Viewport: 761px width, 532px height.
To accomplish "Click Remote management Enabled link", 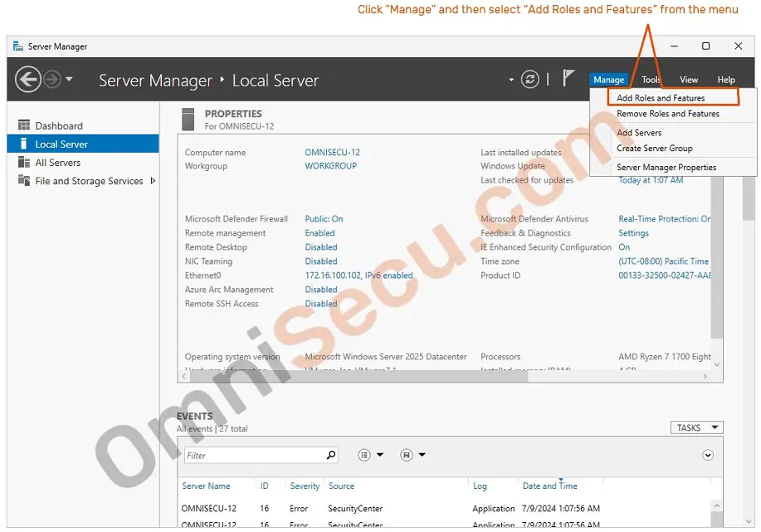I will tap(320, 233).
